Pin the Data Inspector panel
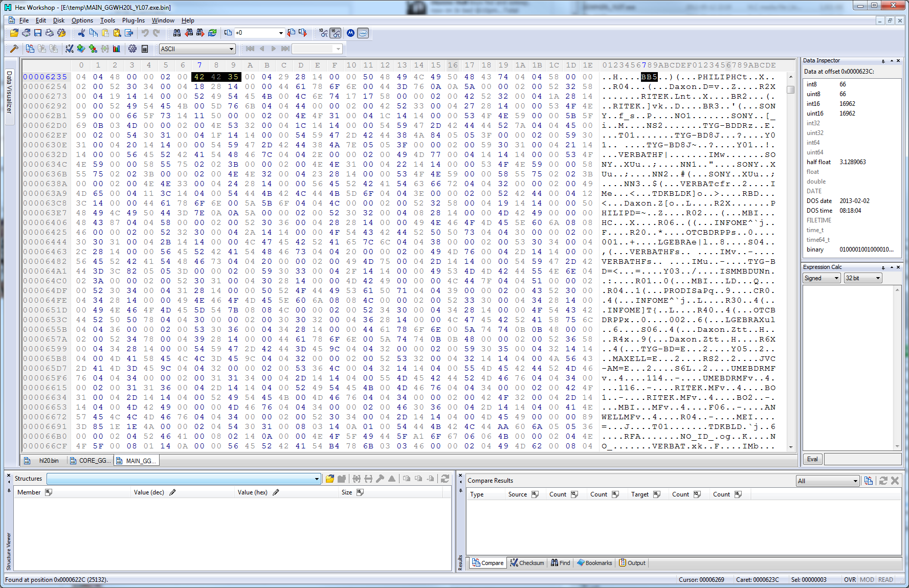The height and width of the screenshot is (588, 909). coord(883,60)
